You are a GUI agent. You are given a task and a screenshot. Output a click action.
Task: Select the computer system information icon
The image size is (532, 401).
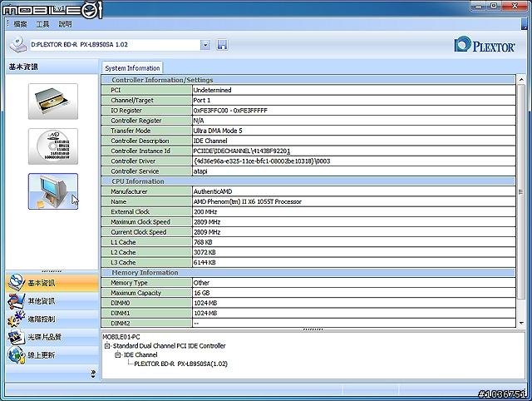tap(53, 191)
